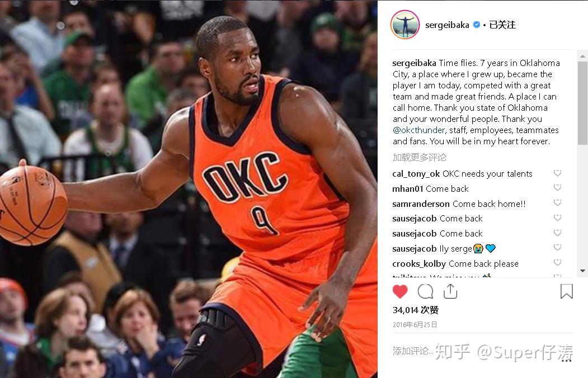Like crooks_kolby's comment heart icon

pos(558,263)
